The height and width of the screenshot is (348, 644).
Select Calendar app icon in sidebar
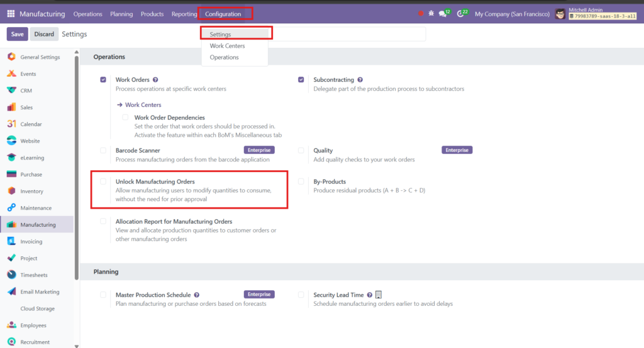11,124
